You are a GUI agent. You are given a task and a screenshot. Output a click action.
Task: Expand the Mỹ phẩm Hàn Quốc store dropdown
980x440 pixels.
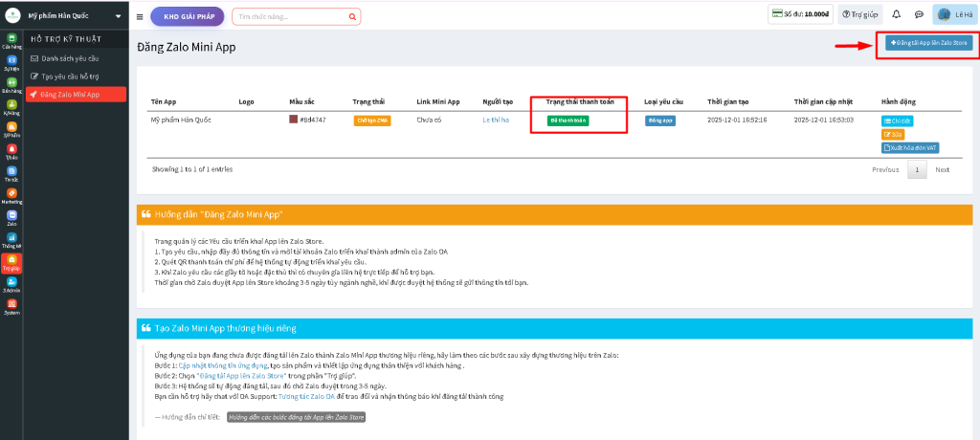click(x=118, y=16)
